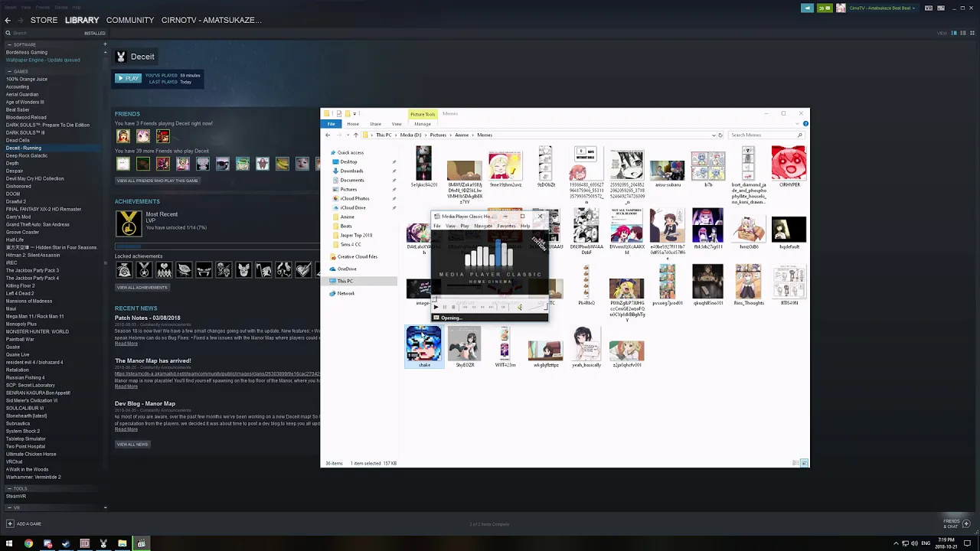Click ADD A GAME in Steam

pos(24,523)
